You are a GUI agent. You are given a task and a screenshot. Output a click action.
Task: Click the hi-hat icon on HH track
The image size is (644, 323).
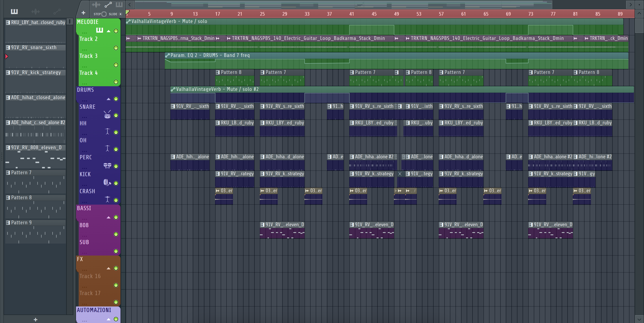pos(107,131)
